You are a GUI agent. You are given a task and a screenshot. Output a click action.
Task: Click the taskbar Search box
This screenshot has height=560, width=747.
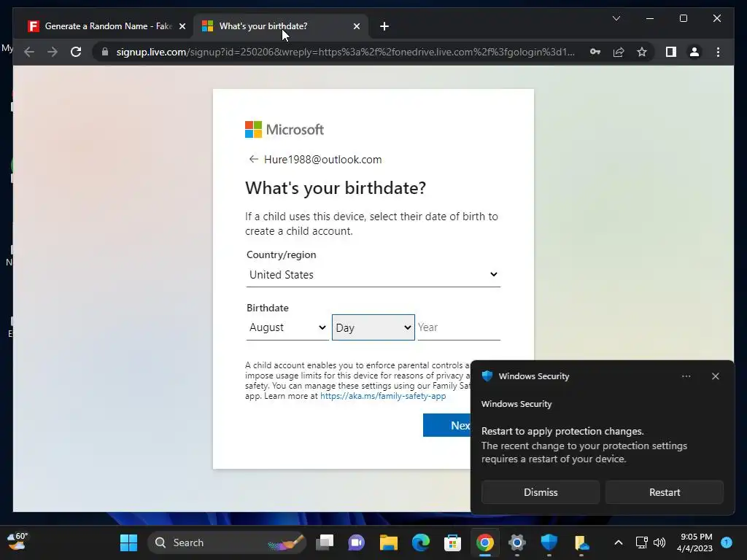click(226, 542)
